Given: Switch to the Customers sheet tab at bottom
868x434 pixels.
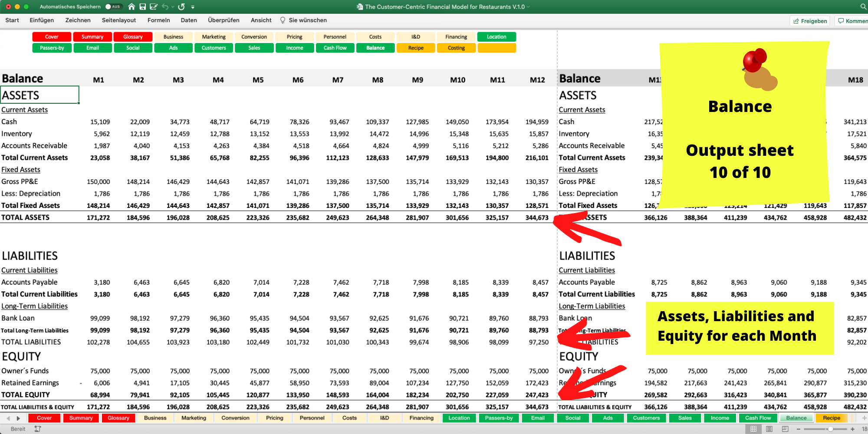Looking at the screenshot, I should coord(646,418).
